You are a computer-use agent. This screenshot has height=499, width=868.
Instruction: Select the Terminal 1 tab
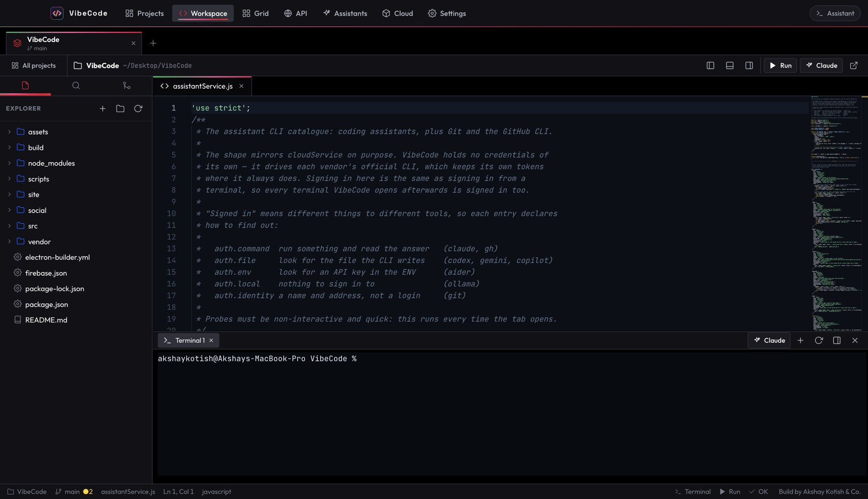tap(189, 340)
